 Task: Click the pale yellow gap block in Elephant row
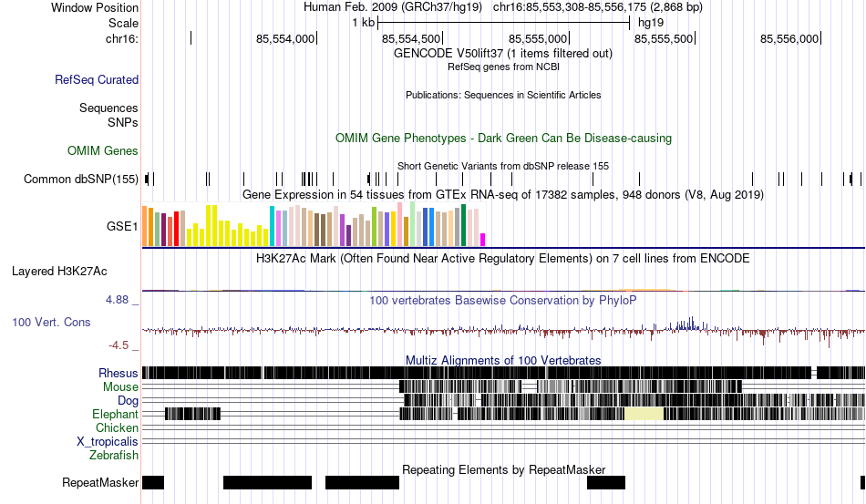tap(644, 414)
